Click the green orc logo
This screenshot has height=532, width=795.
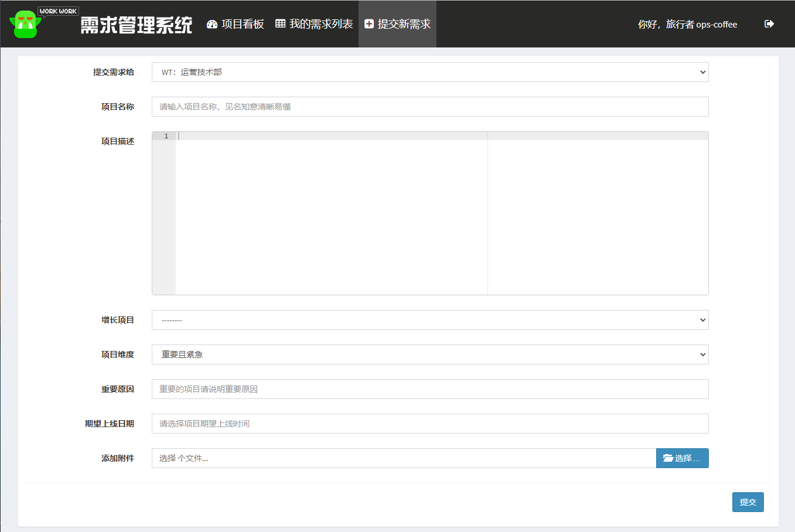click(x=25, y=25)
